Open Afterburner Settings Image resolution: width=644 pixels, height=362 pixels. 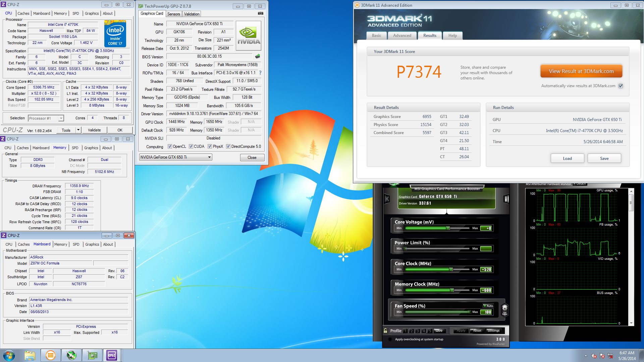[x=493, y=331]
